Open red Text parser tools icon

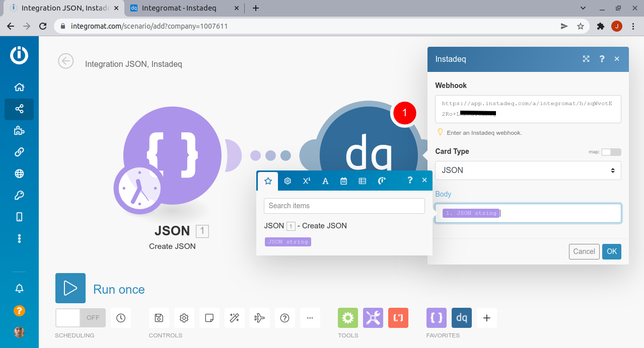point(398,318)
